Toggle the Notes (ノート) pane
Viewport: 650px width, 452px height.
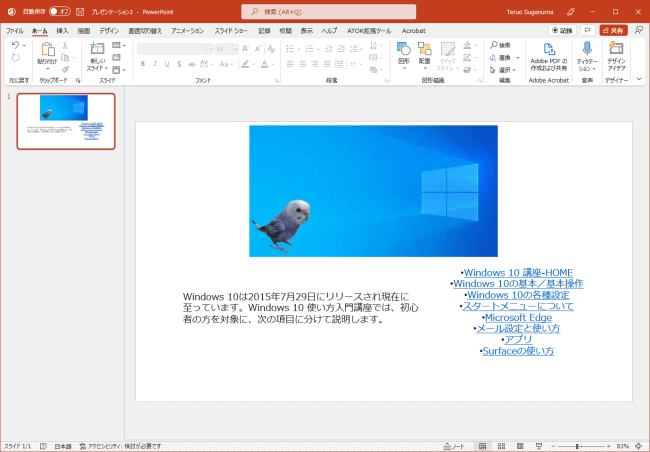coord(454,446)
